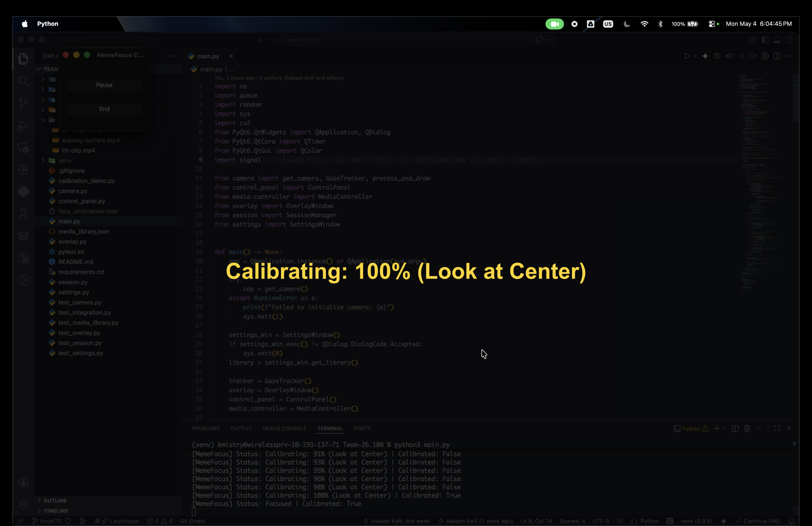Image resolution: width=812 pixels, height=526 pixels.
Task: Toggle the primary side bar visibility
Action: (x=765, y=40)
